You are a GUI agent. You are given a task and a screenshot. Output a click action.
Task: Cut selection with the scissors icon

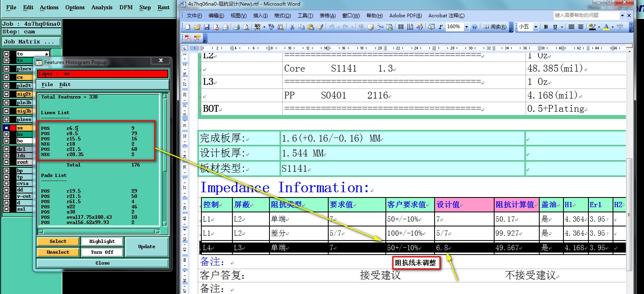point(292,27)
